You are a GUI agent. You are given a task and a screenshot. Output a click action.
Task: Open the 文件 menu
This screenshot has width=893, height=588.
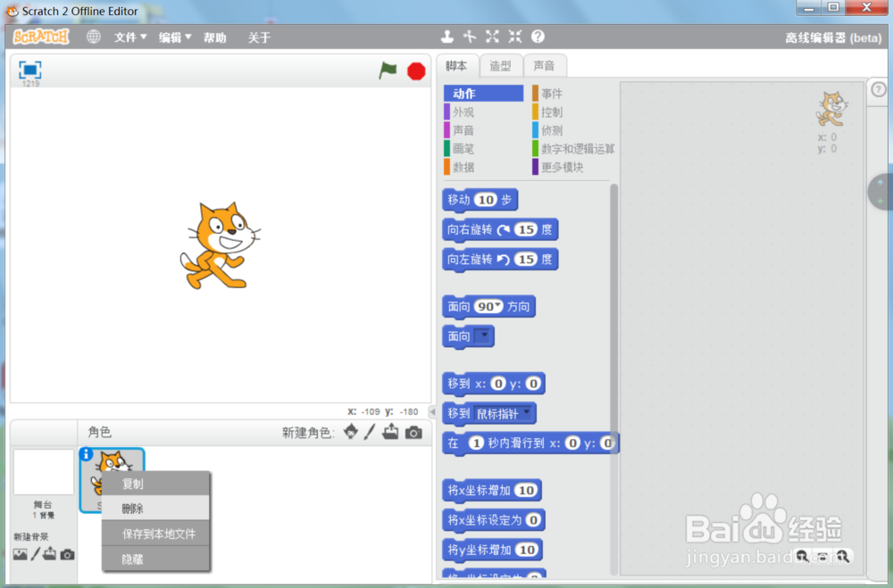coord(130,37)
